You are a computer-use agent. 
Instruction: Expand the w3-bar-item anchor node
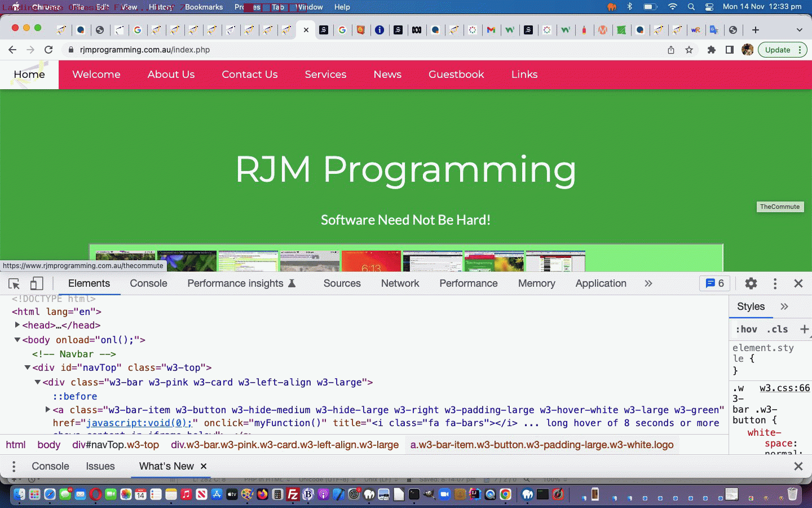(x=48, y=410)
